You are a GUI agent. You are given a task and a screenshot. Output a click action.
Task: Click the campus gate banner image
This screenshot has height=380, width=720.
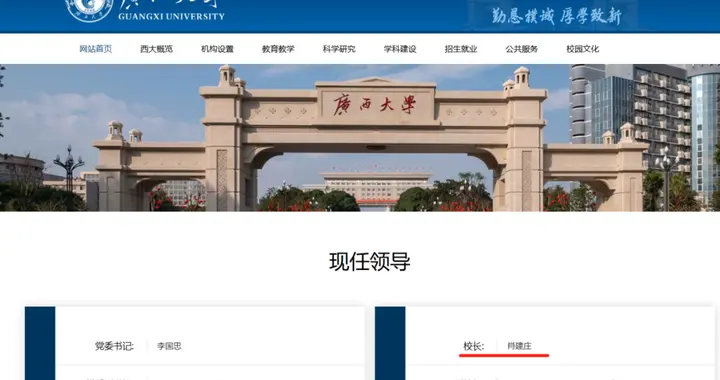tap(360, 138)
